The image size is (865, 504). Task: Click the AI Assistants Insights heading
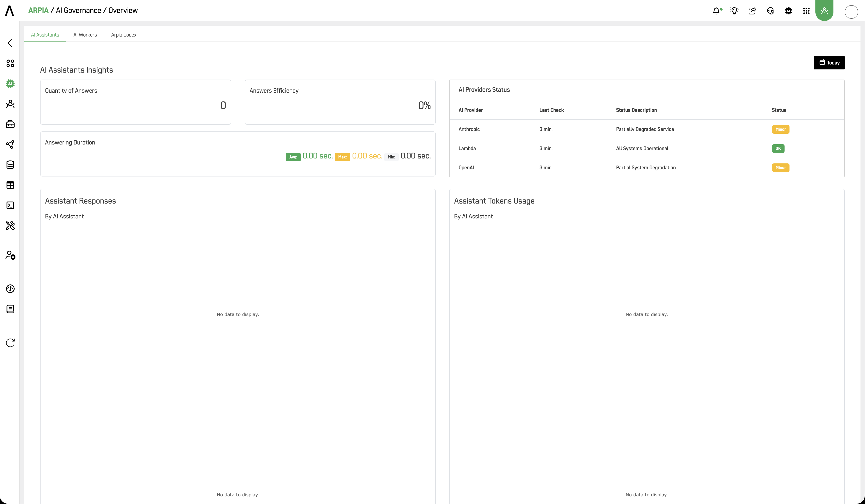click(77, 70)
